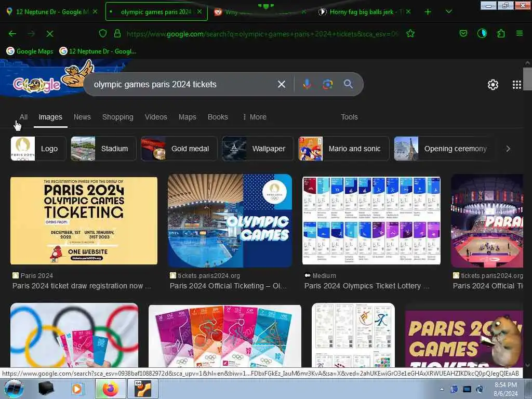532x399 pixels.
Task: Show more filter chips with right arrow
Action: click(x=508, y=149)
